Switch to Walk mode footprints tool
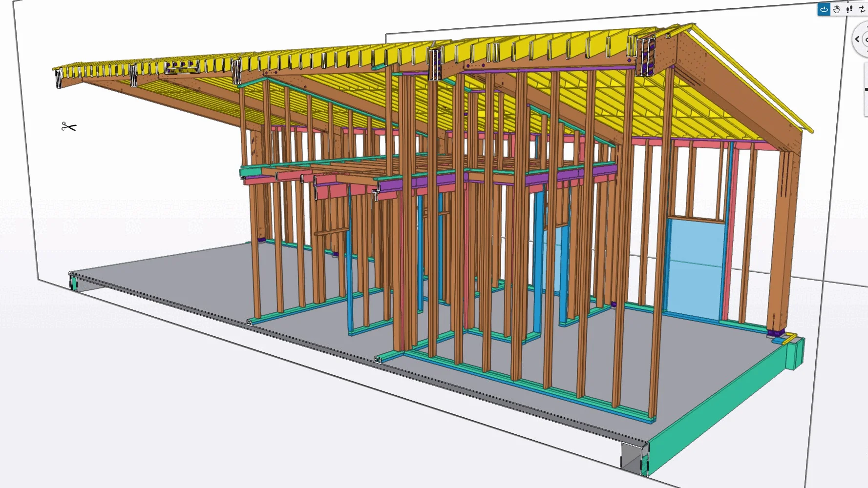 (x=849, y=9)
